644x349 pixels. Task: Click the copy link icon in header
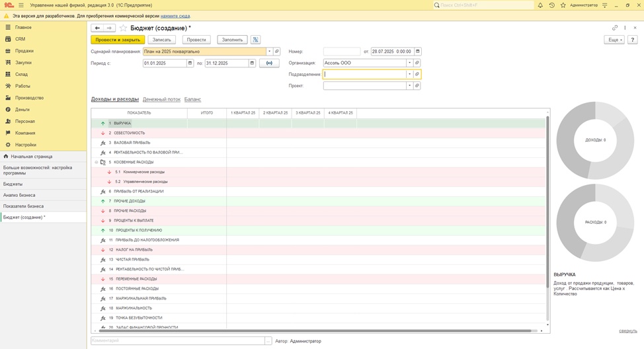pyautogui.click(x=615, y=28)
